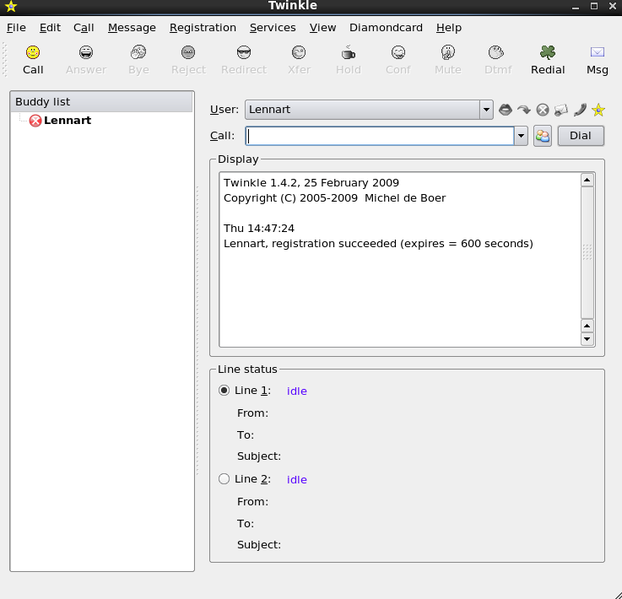Expand the User dropdown showing Lennart

[x=486, y=109]
